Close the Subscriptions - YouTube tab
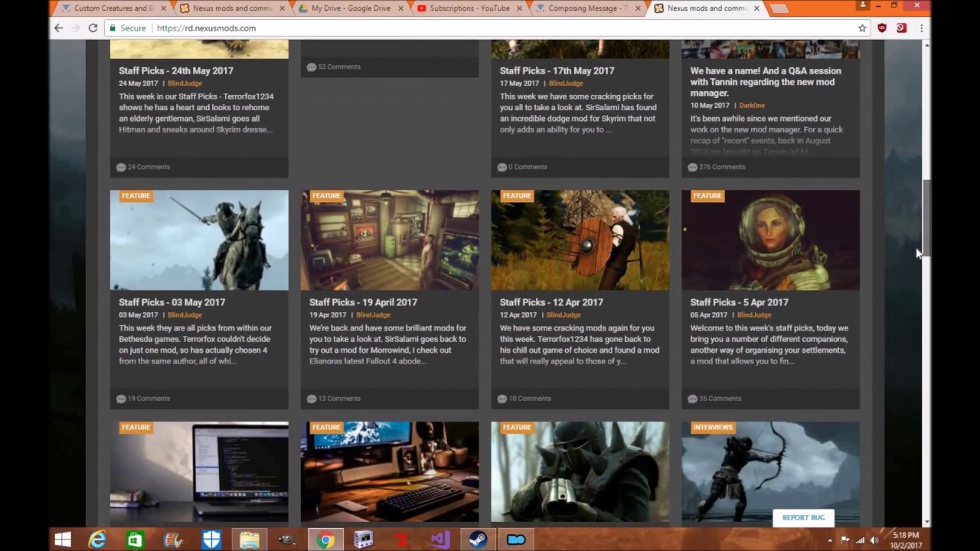This screenshot has height=551, width=980. tap(520, 8)
